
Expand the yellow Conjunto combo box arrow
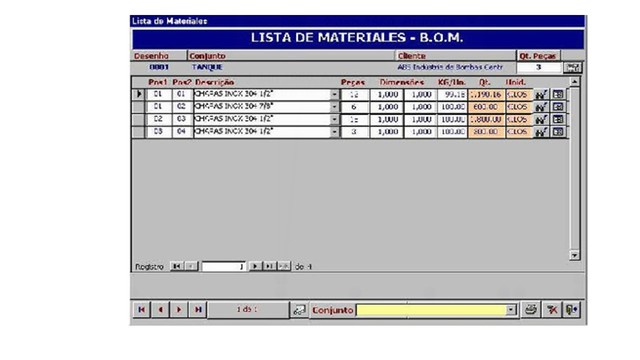coord(511,310)
